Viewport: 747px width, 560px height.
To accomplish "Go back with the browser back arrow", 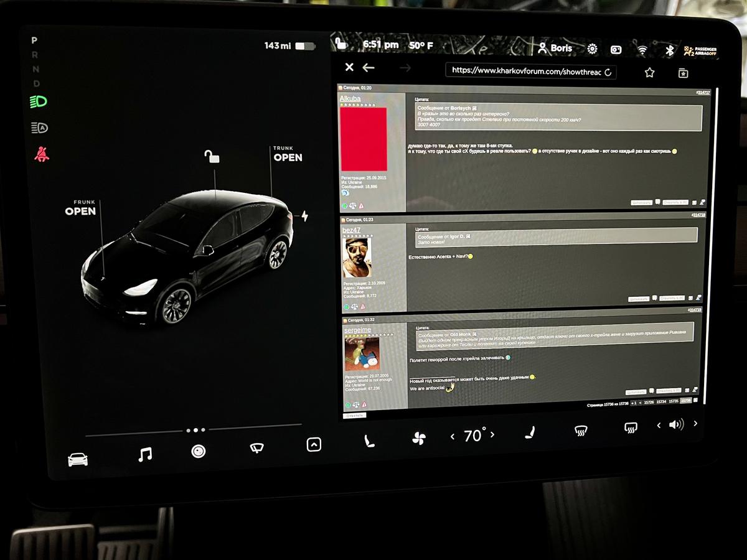I will (369, 67).
